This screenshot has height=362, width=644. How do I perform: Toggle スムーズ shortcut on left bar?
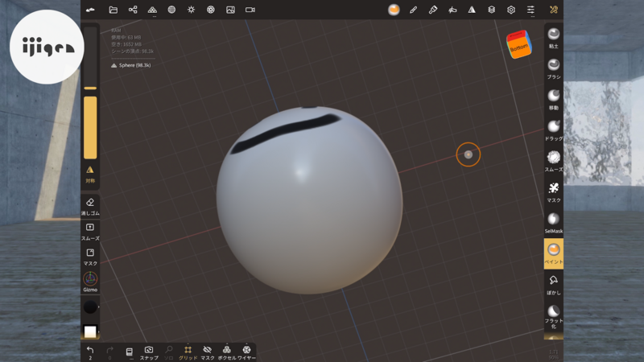point(90,231)
